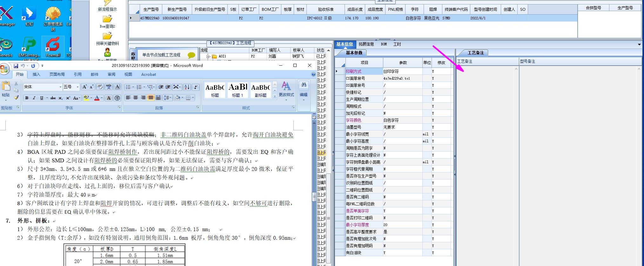Toggle strikethrough (abc) formatting
The height and width of the screenshot is (266, 644).
53,98
